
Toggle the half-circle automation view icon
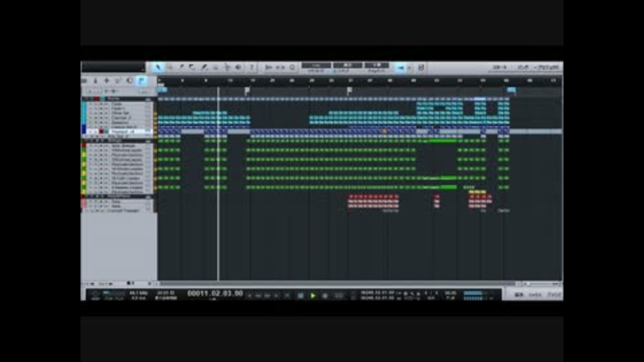[x=129, y=81]
